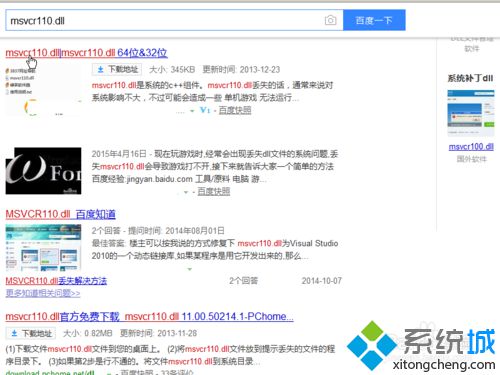The height and width of the screenshot is (375, 500).
Task: Click the 更新时间: 2013-12-23 text
Action: [x=241, y=70]
